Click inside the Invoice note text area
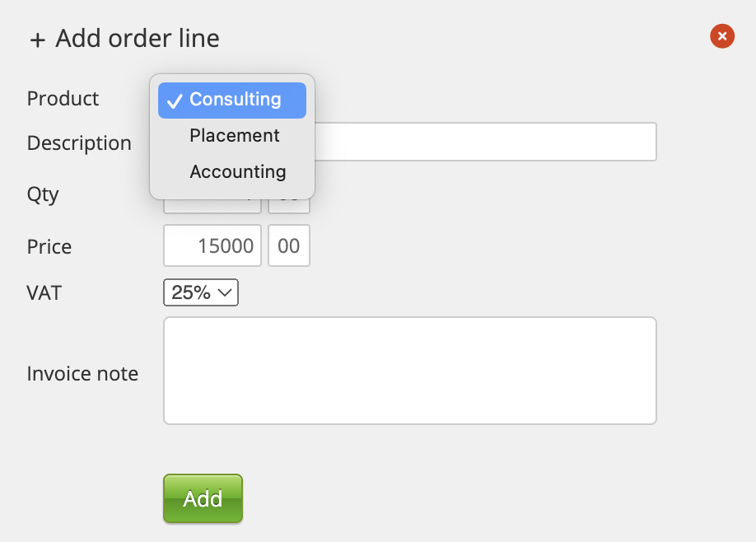This screenshot has height=542, width=756. point(409,371)
